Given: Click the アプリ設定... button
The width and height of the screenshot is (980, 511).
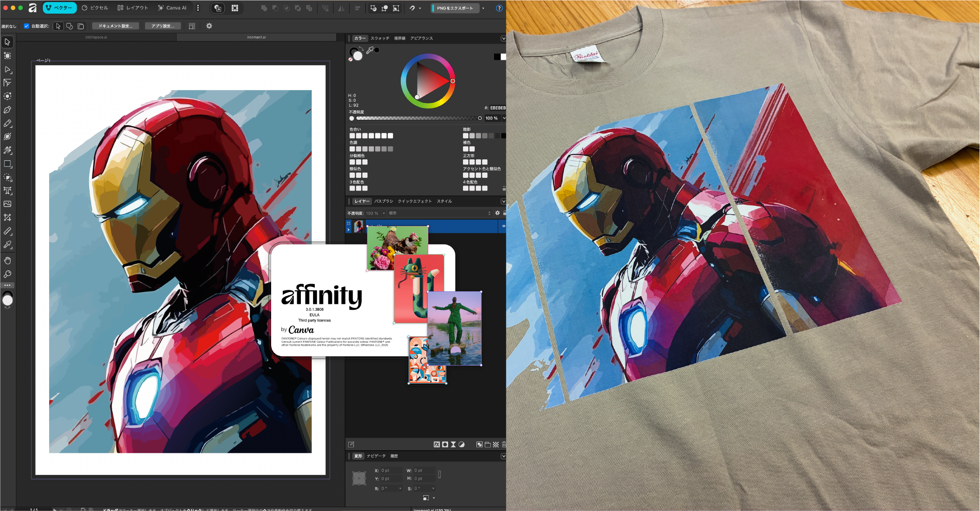Looking at the screenshot, I should (x=163, y=26).
